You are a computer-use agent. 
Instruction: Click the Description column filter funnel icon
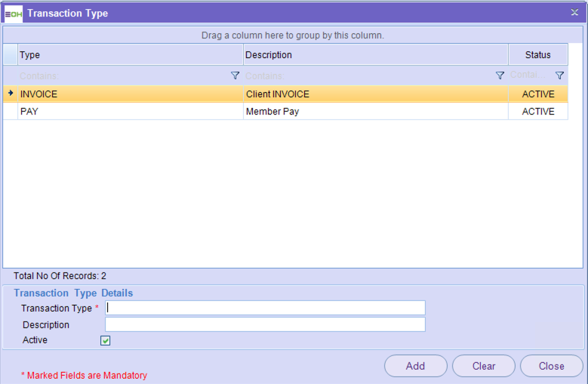[500, 75]
